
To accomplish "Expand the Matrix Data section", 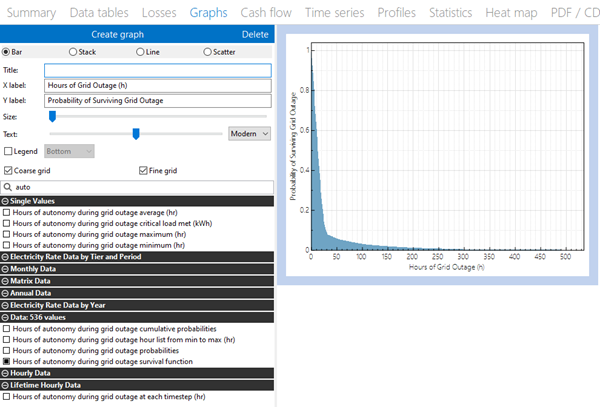I will pos(6,282).
